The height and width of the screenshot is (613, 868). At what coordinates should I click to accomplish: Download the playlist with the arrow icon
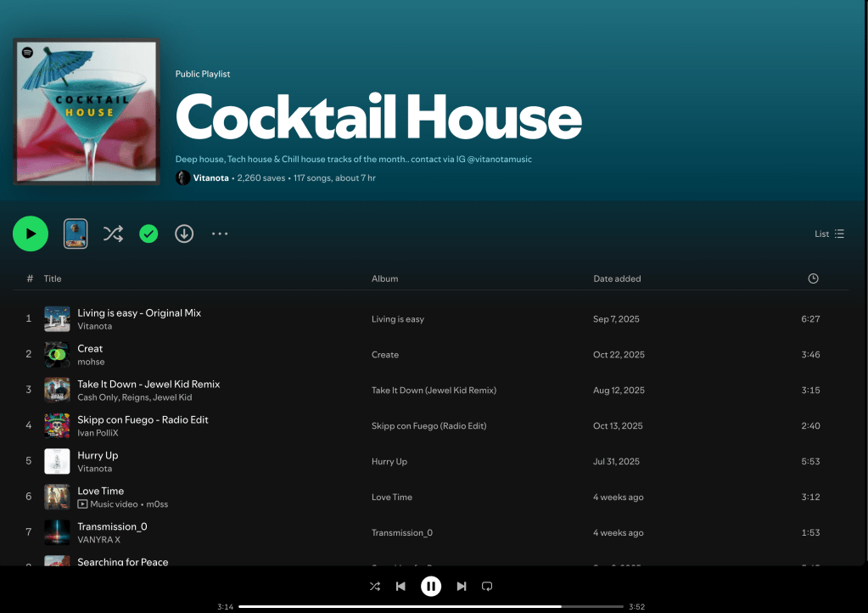pos(184,233)
